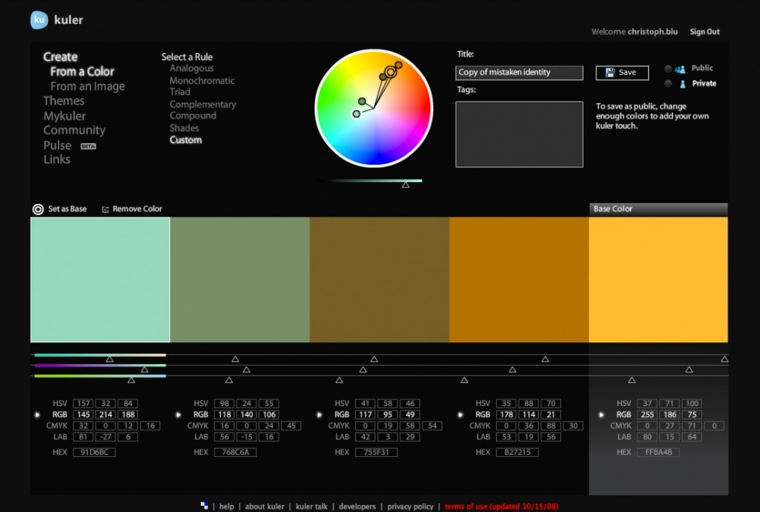
Task: Click the yellow-blue gradient slider handle
Action: [131, 381]
